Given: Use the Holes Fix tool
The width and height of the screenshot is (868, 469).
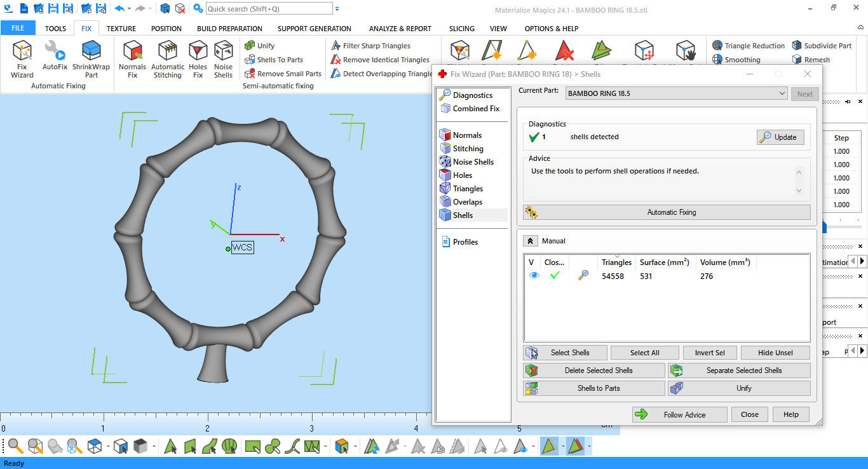Looking at the screenshot, I should click(198, 59).
